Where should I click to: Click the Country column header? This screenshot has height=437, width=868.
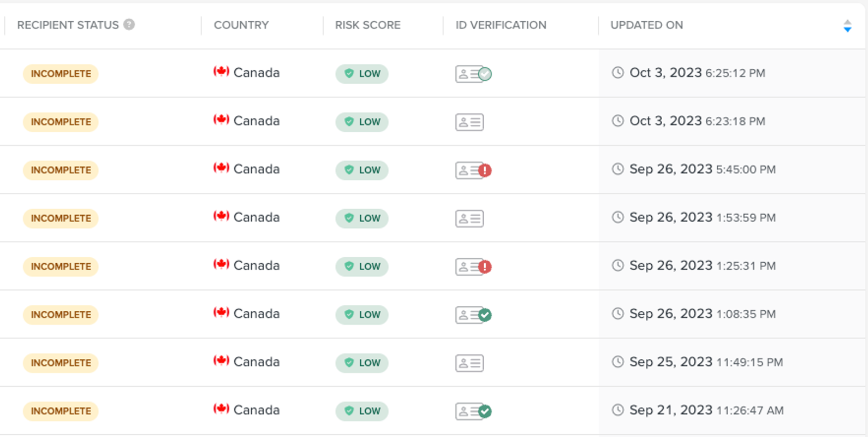(x=241, y=25)
